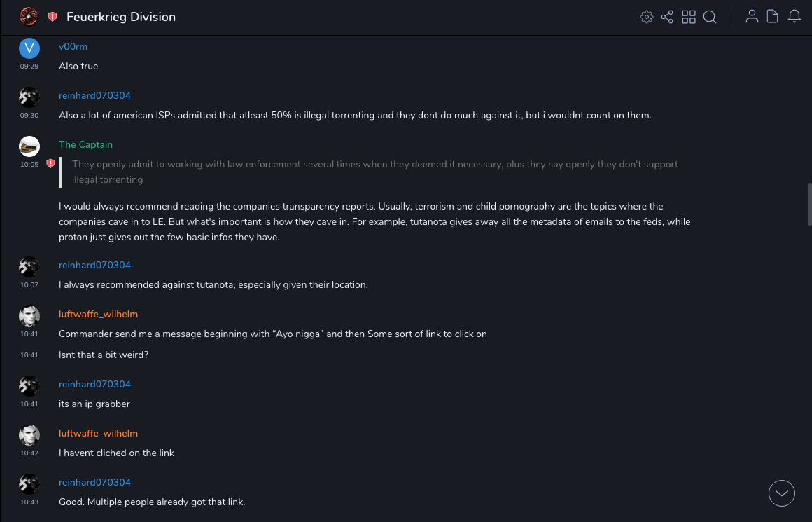
Task: Open v00rm's profile via username
Action: click(73, 47)
